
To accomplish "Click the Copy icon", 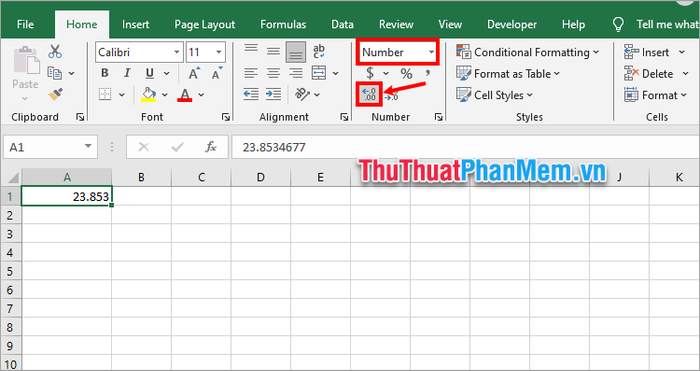I will pyautogui.click(x=54, y=73).
